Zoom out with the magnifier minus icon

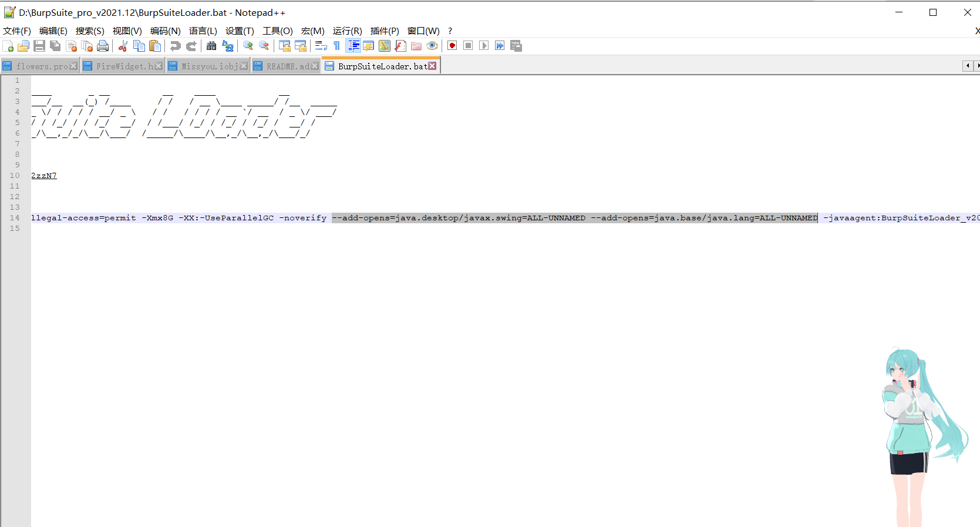click(264, 46)
